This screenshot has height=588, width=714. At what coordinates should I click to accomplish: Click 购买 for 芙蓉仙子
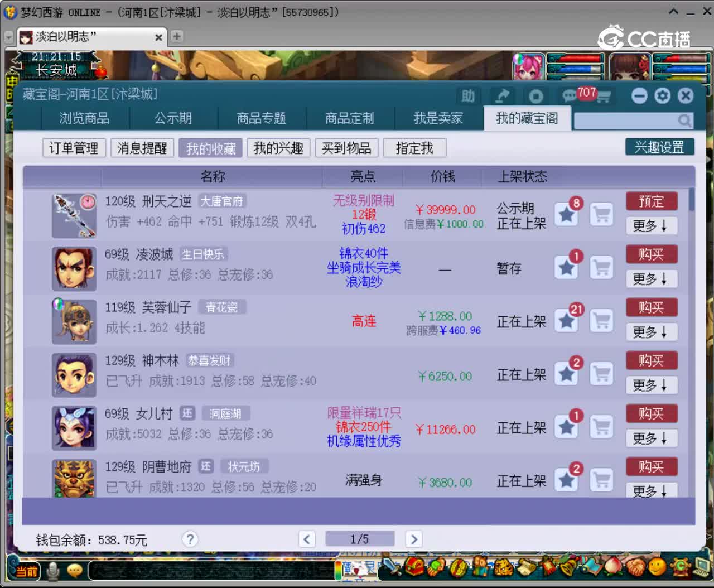(651, 307)
